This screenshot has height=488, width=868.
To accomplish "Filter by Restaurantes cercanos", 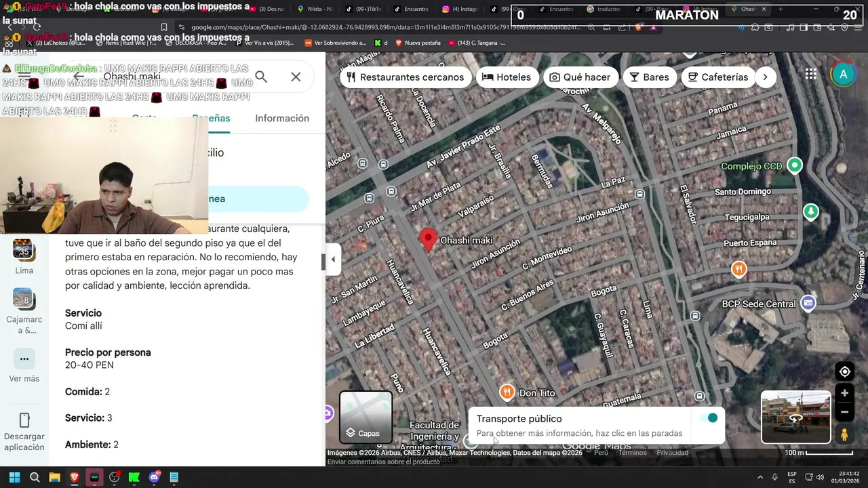I will tap(405, 77).
